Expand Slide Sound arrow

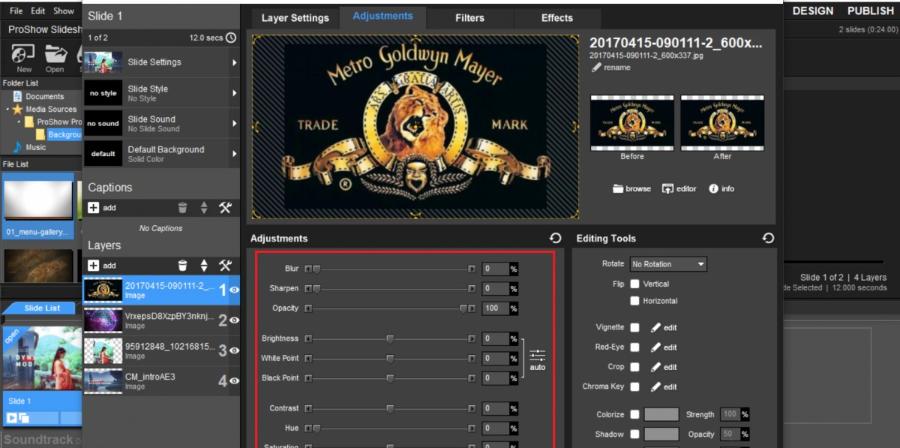tap(234, 123)
